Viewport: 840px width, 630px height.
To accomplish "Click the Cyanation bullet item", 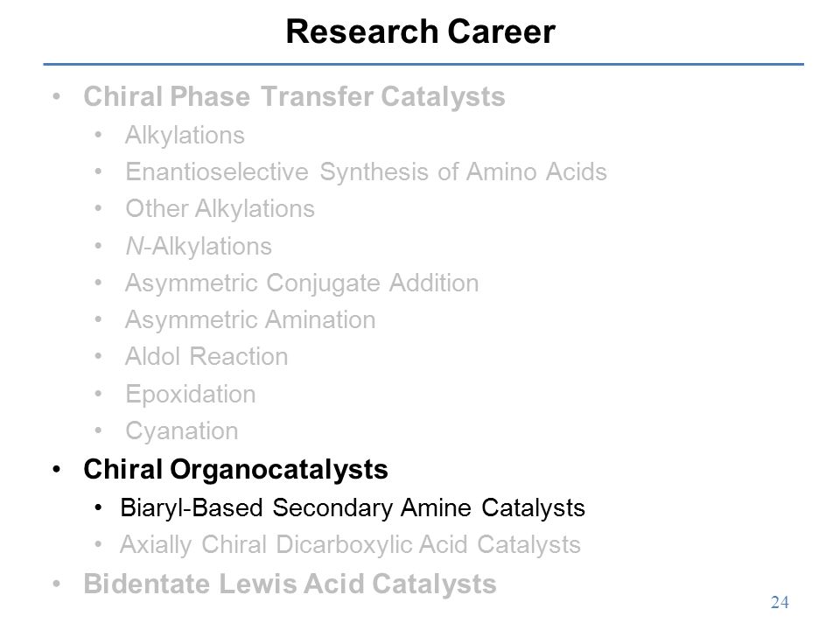I will pyautogui.click(x=182, y=431).
